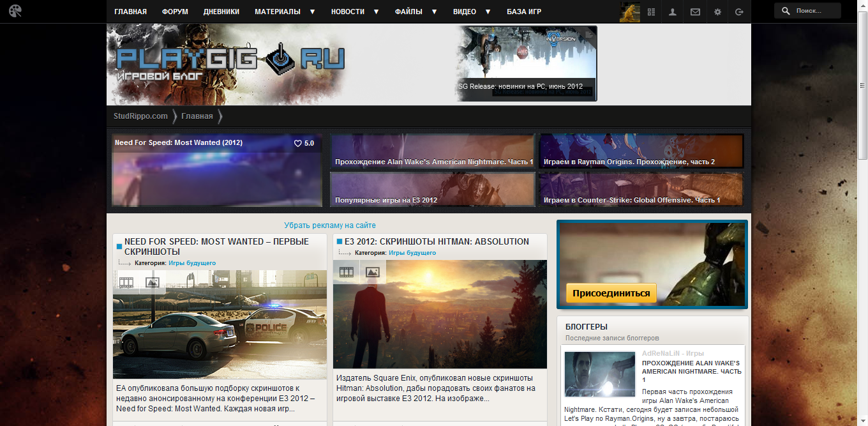868x426 pixels.
Task: Open Need For Speed: Most Wanted – первые скриншоты headline
Action: point(216,247)
